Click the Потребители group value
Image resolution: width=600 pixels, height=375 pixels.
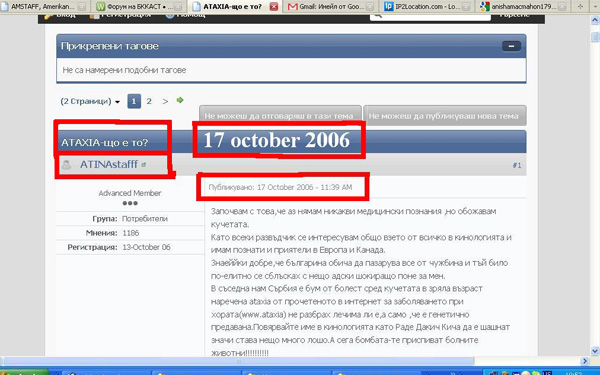pos(145,219)
